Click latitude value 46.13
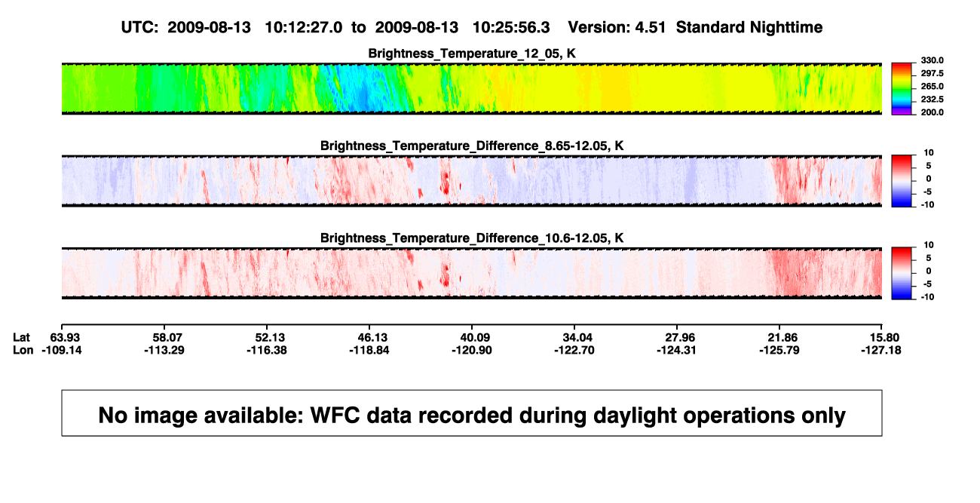The image size is (980, 503). point(374,337)
